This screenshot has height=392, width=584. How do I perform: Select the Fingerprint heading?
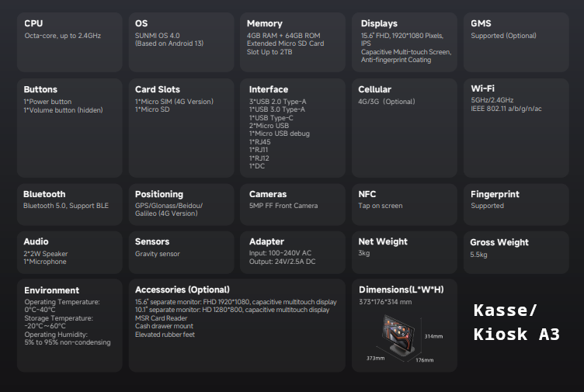click(x=495, y=194)
